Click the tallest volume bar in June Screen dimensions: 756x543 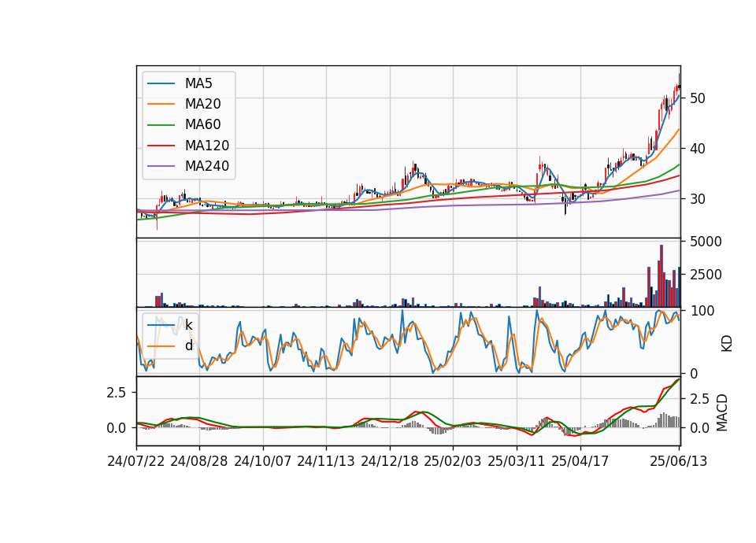[x=661, y=275]
